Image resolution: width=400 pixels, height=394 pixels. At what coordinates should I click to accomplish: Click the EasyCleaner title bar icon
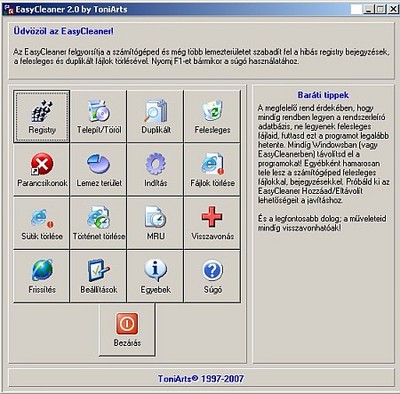click(9, 9)
